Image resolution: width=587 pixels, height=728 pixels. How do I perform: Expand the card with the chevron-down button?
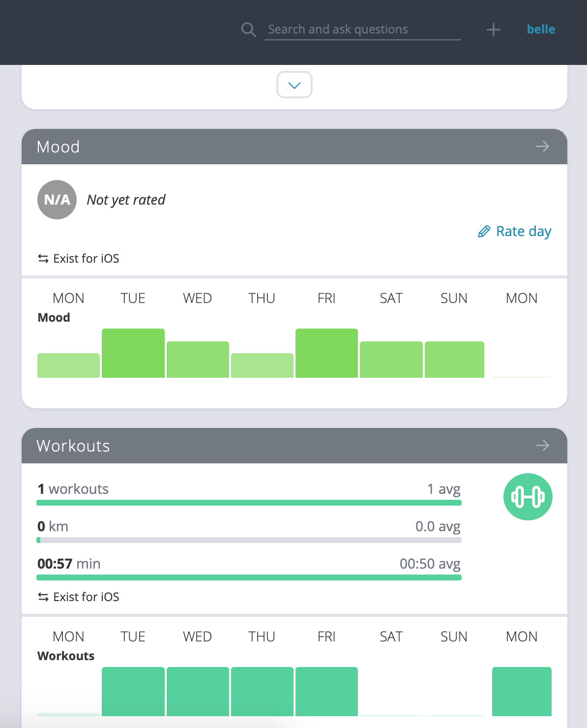coord(294,85)
